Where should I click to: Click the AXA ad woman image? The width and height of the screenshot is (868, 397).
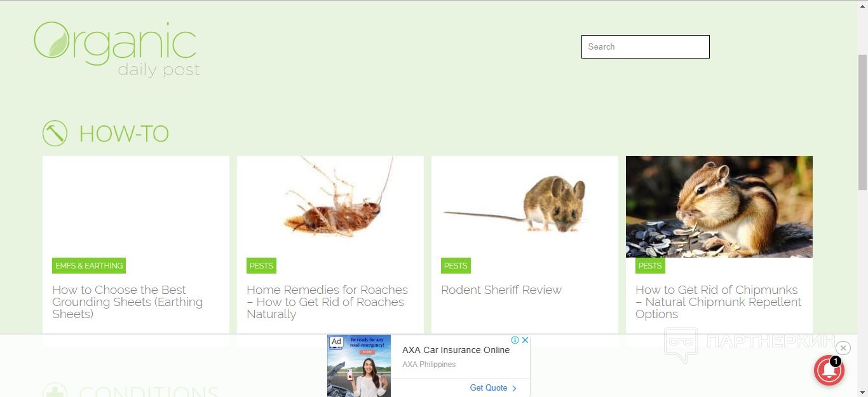tap(359, 366)
